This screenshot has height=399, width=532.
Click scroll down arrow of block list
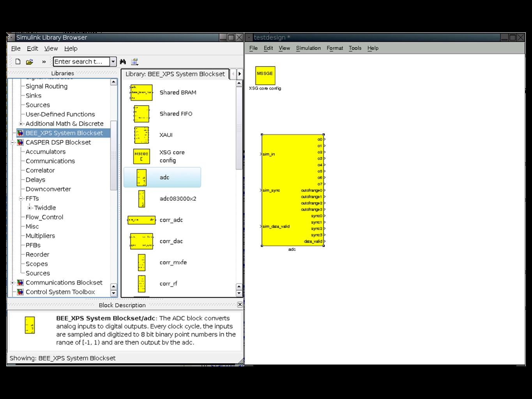[239, 293]
